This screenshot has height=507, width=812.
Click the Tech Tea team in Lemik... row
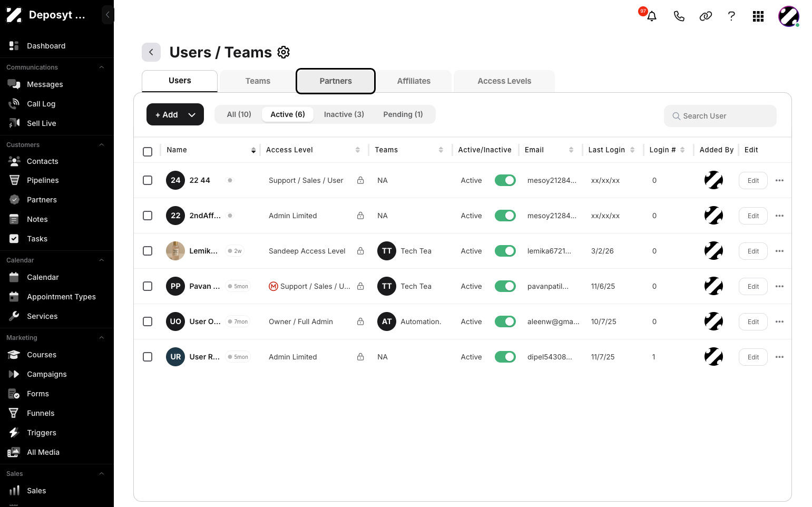[x=405, y=251]
